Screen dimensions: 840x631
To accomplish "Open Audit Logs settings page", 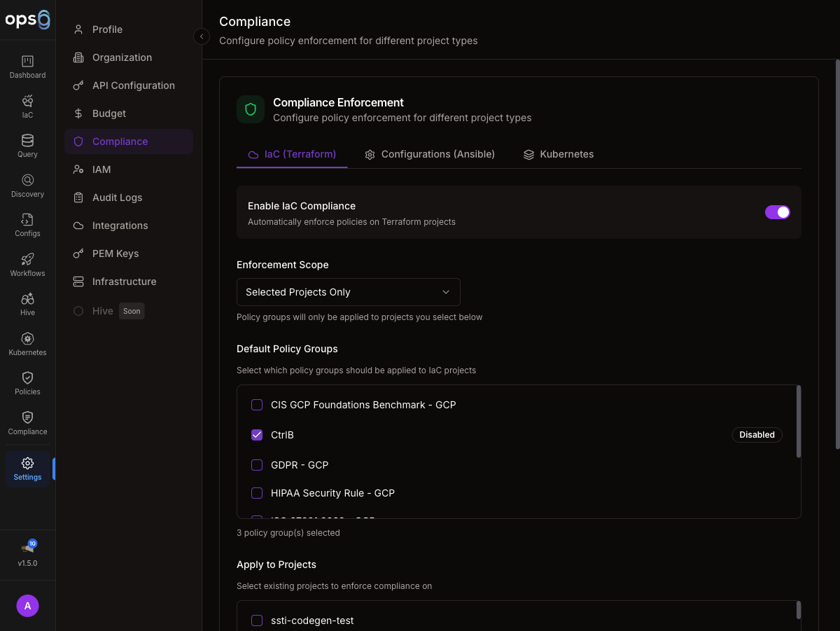I will click(117, 197).
